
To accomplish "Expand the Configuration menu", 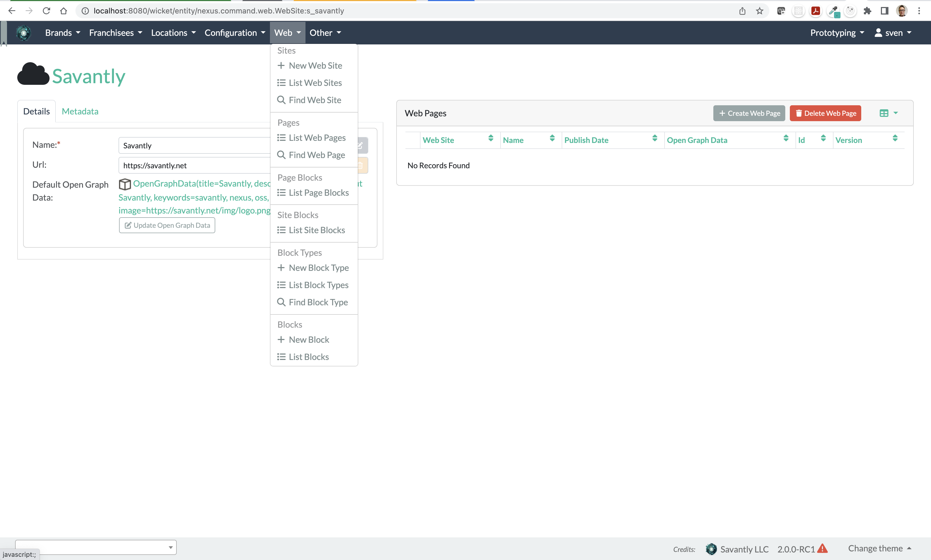I will tap(235, 33).
